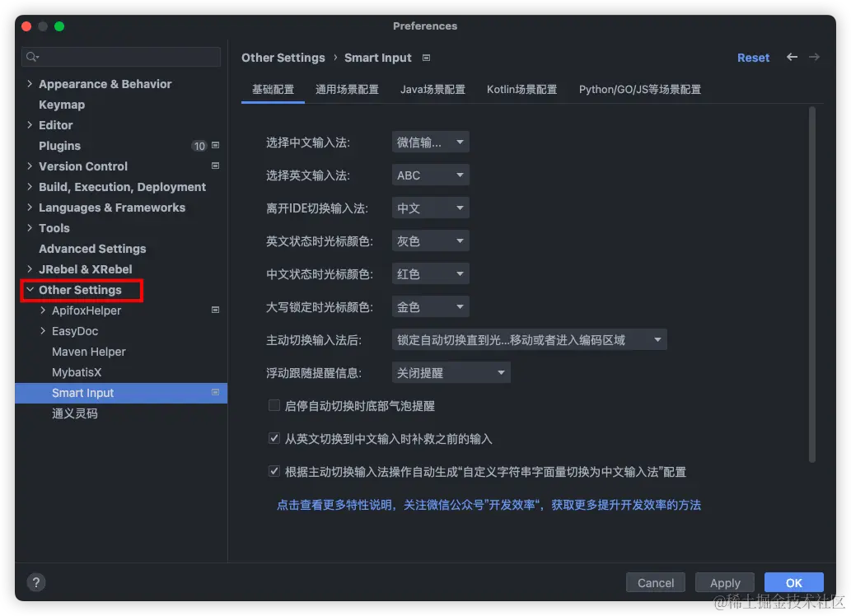The height and width of the screenshot is (616, 851).
Task: Select Advanced Settings in tree
Action: click(x=92, y=249)
